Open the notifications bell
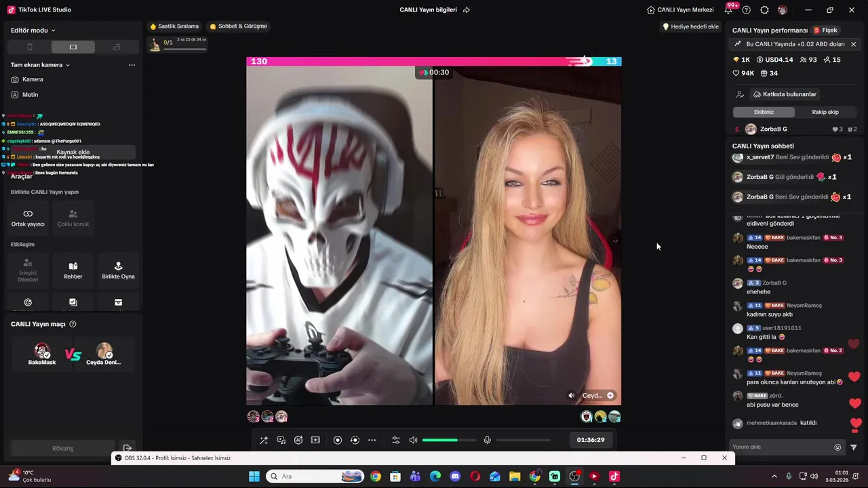The width and height of the screenshot is (868, 488). (729, 10)
